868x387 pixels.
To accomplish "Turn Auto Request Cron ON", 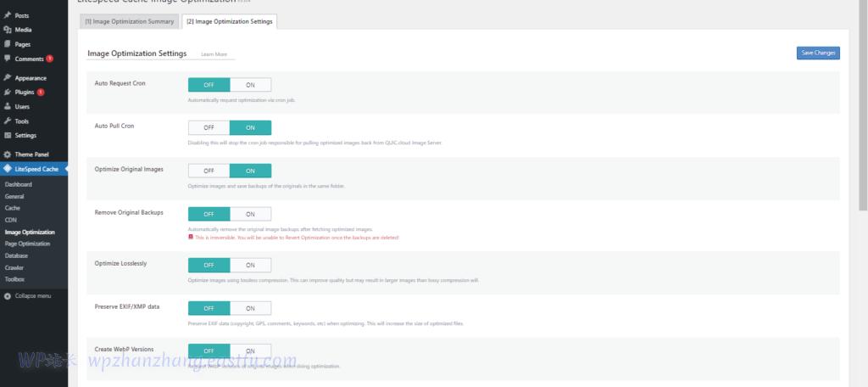I will click(250, 85).
